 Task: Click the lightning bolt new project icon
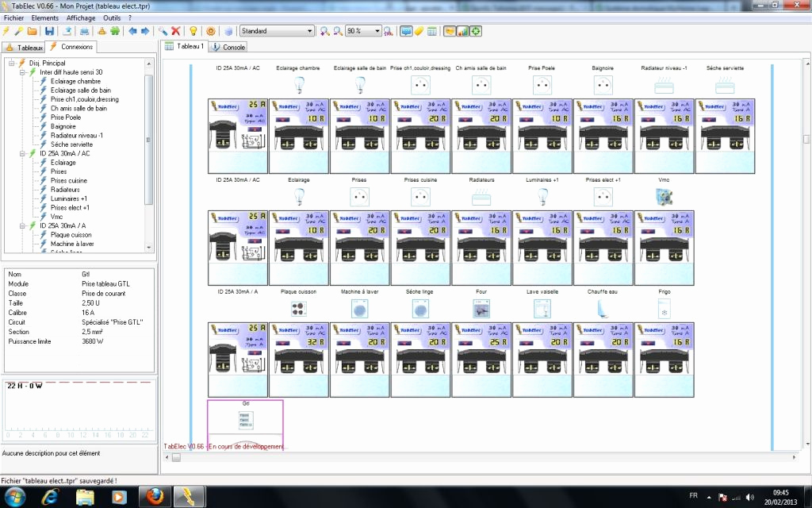click(x=6, y=31)
